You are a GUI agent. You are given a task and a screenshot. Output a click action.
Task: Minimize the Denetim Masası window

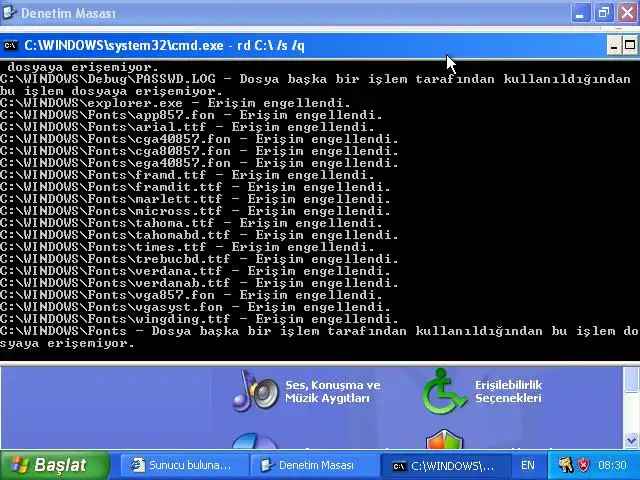coord(580,13)
